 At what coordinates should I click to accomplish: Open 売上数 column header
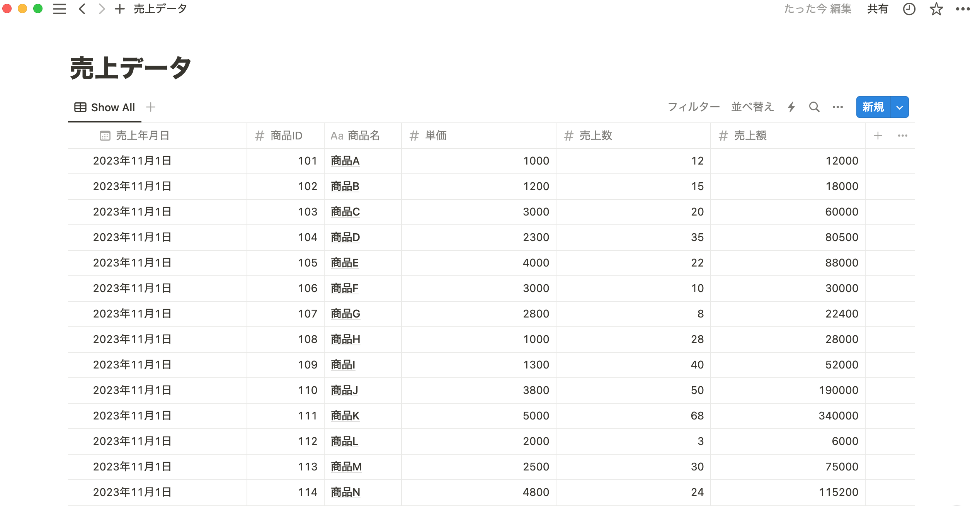(x=633, y=136)
